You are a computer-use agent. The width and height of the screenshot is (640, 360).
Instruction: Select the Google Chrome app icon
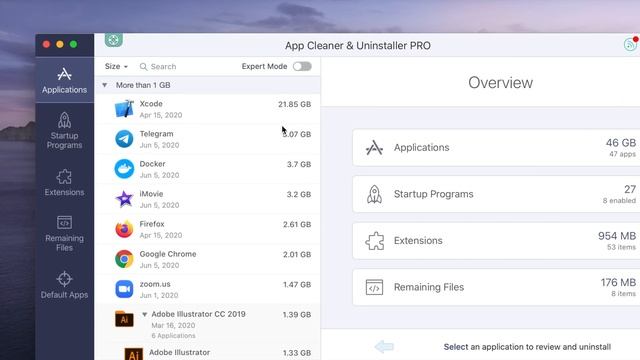[x=124, y=259]
